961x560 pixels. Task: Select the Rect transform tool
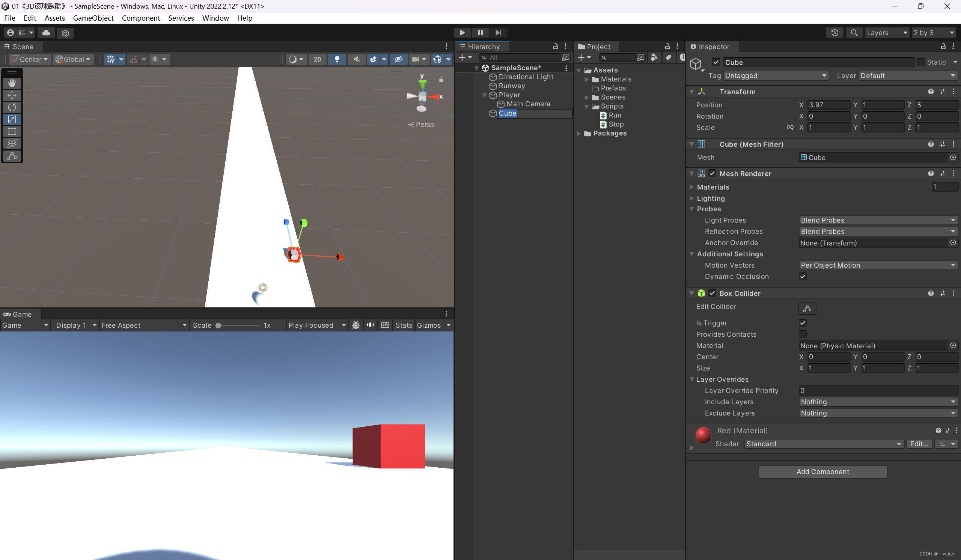(12, 131)
